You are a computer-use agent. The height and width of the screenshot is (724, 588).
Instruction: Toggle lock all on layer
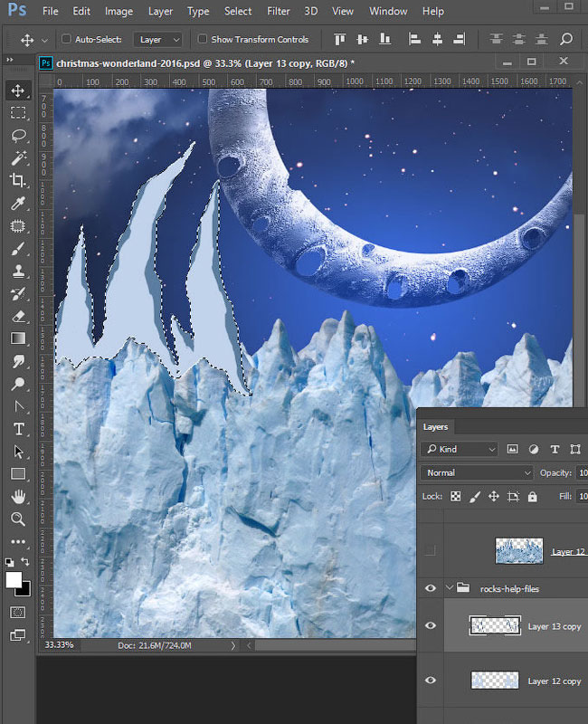point(532,496)
